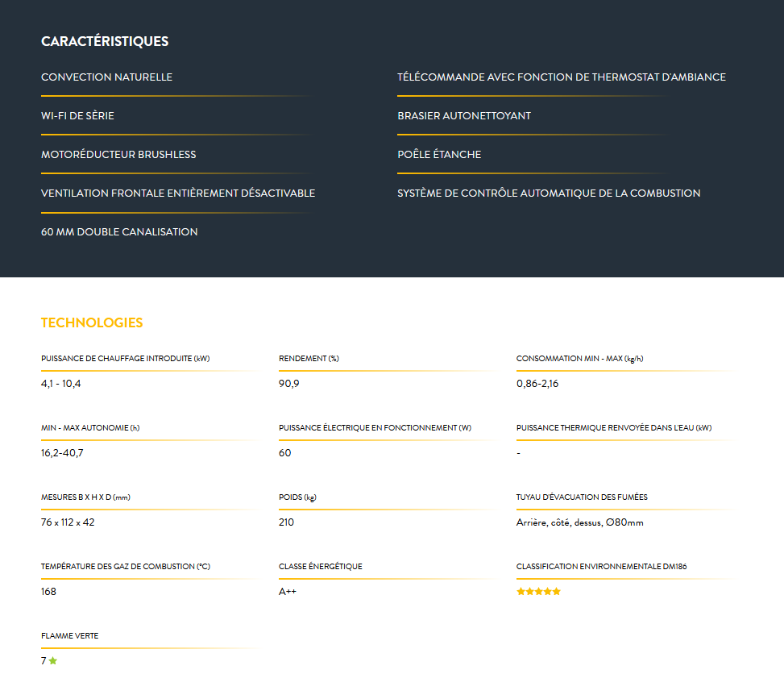The height and width of the screenshot is (699, 784).
Task: Select the ventilation frontale désactivable item
Action: 178,193
